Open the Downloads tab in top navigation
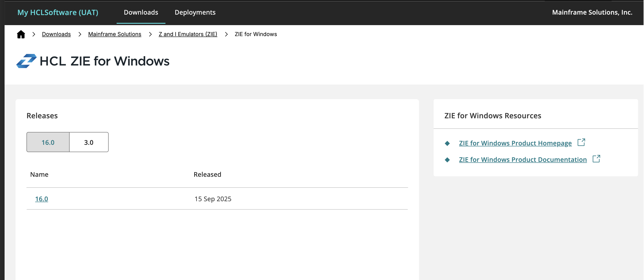644x280 pixels. (141, 12)
